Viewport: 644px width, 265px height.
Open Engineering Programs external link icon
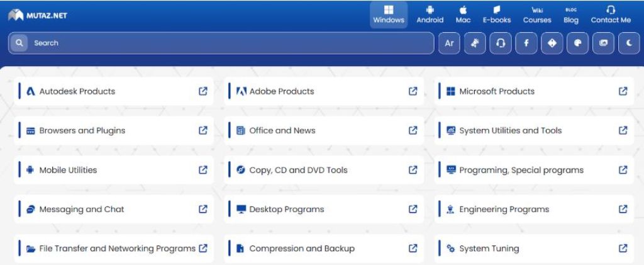pyautogui.click(x=623, y=209)
